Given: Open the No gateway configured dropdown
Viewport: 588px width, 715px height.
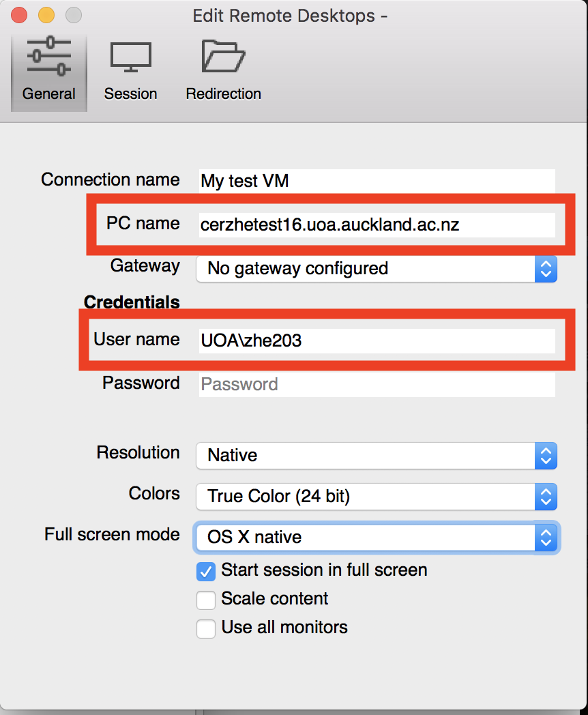Looking at the screenshot, I should coord(377,269).
